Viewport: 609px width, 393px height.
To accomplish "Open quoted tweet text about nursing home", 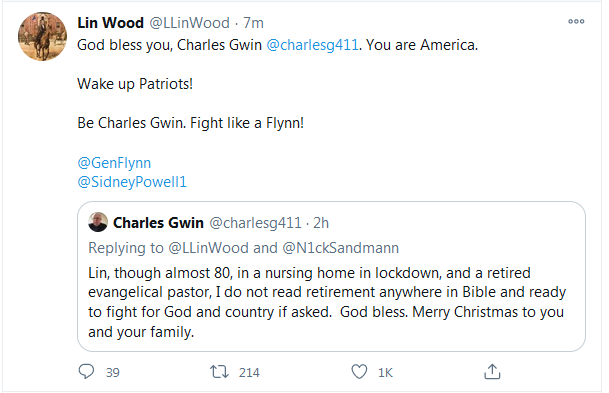I will [x=327, y=302].
